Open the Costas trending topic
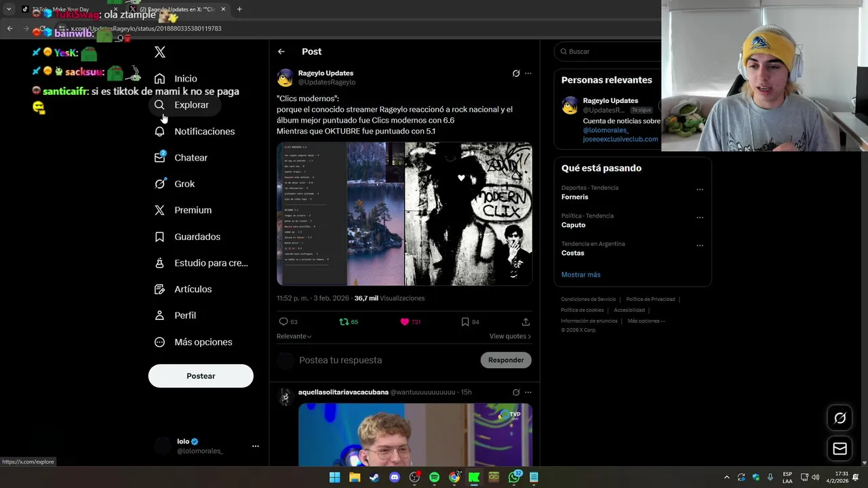The image size is (868, 488). coord(573,253)
